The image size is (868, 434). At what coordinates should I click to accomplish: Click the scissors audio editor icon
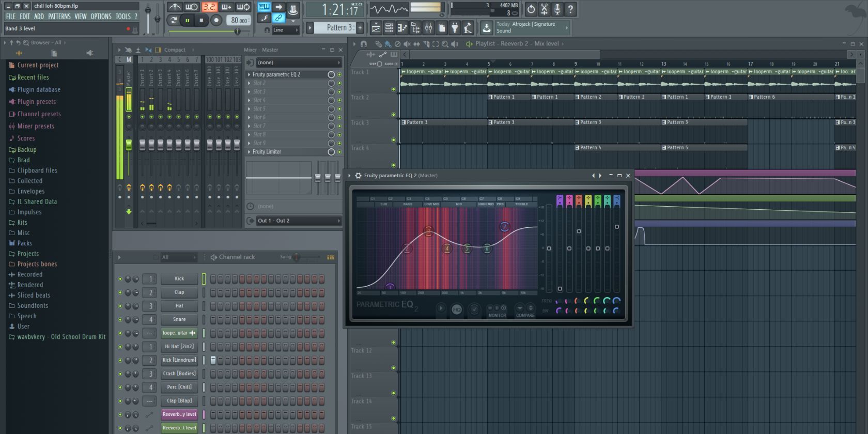click(544, 9)
